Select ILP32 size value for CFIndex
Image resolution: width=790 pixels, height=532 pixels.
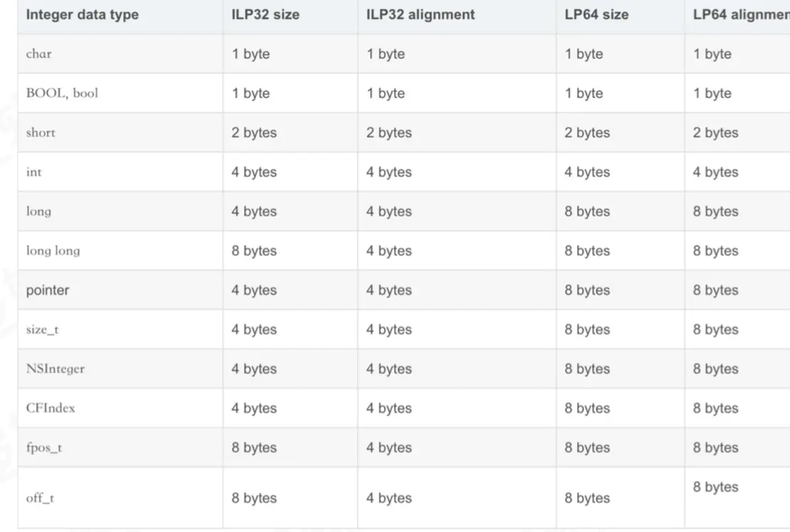point(254,408)
